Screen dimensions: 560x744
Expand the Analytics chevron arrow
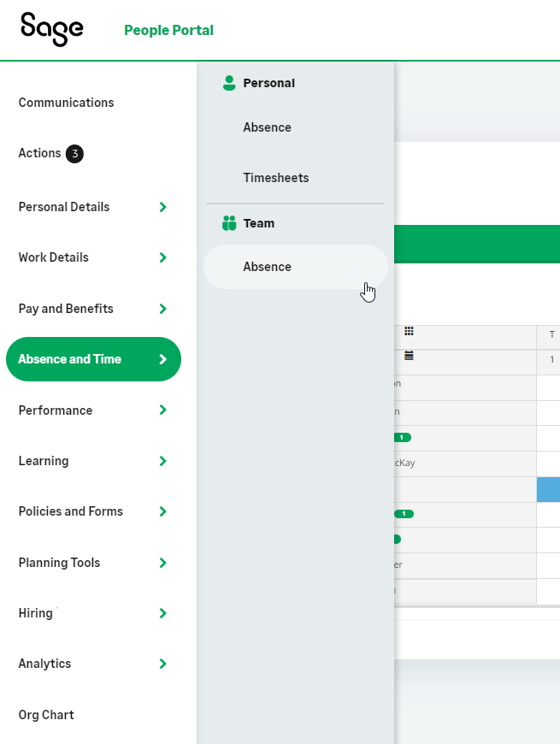(162, 664)
